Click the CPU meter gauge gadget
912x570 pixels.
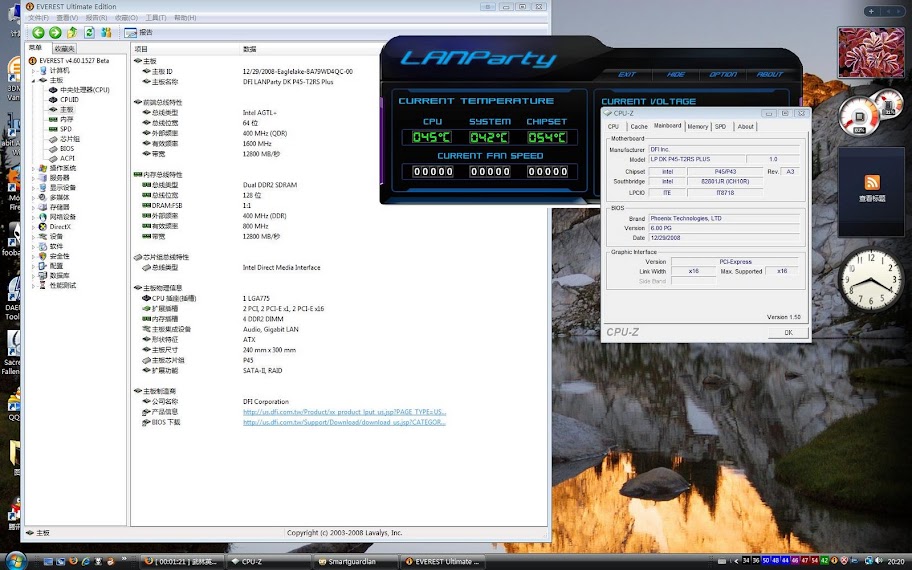point(860,116)
